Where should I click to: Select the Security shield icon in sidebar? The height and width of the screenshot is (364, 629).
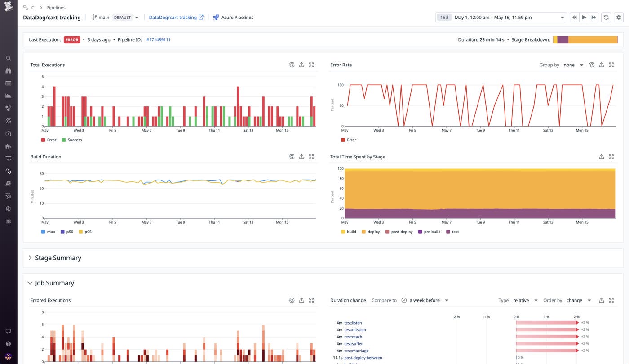coord(8,209)
